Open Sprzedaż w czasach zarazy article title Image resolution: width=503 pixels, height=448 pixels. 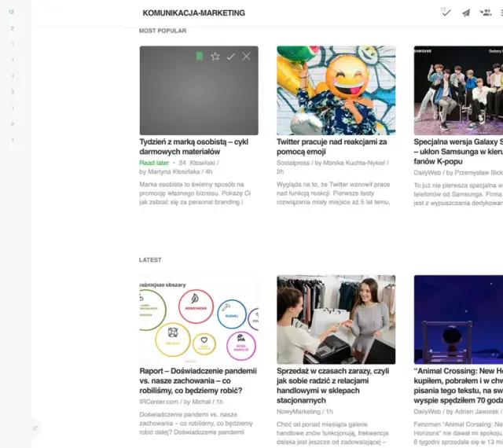coord(332,385)
